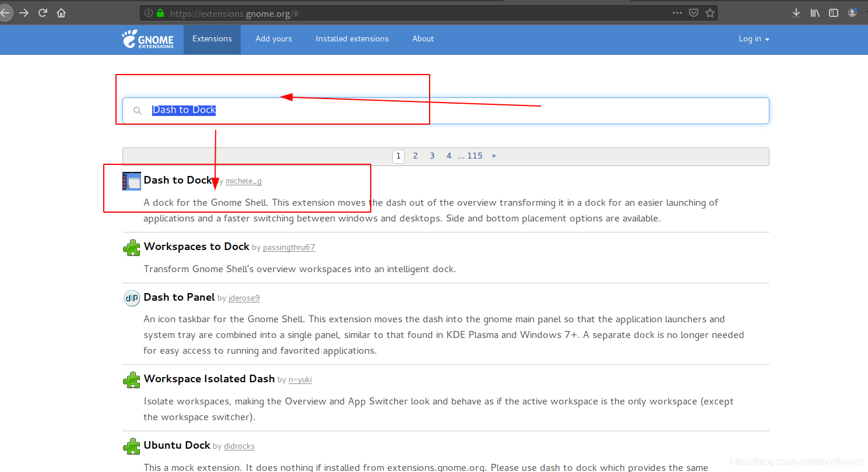Open the Add yours page
The image size is (868, 472).
[x=273, y=39]
